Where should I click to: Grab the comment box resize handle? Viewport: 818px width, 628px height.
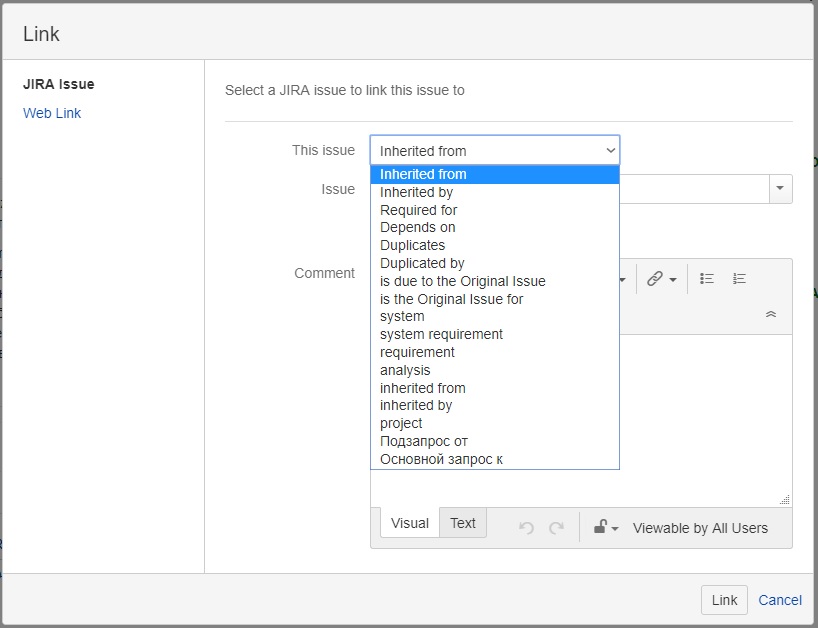[785, 500]
